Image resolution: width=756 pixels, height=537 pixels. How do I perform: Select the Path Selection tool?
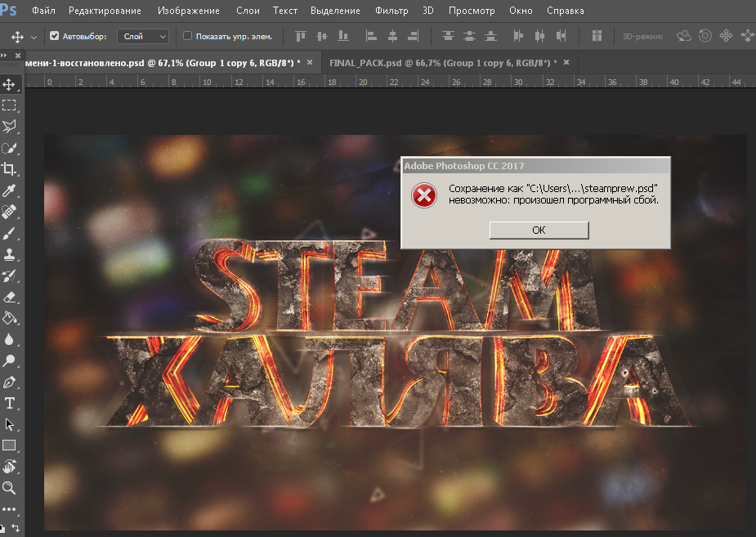pos(9,424)
